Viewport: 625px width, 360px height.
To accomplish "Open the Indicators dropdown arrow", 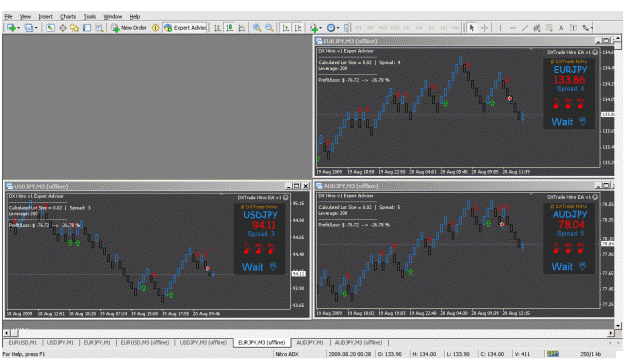I will pos(320,28).
